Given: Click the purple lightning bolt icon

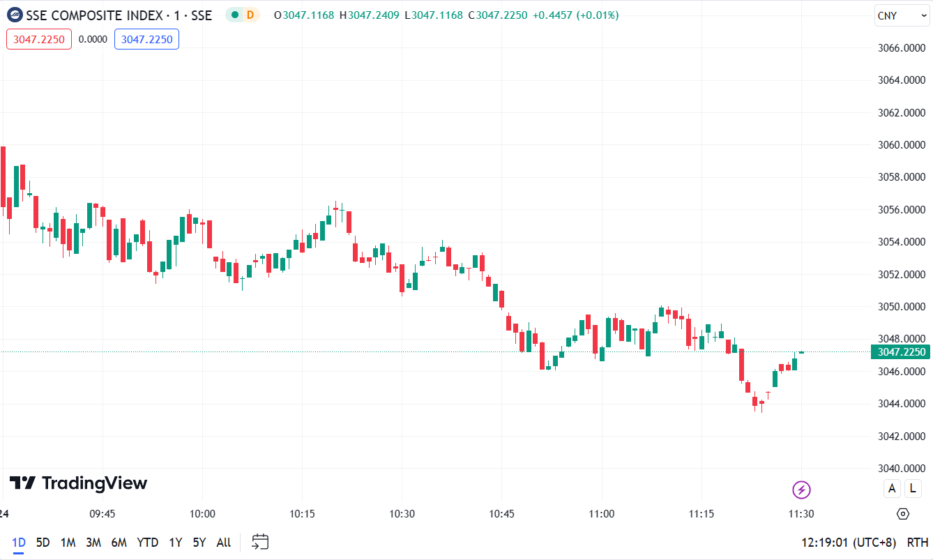Looking at the screenshot, I should point(802,490).
